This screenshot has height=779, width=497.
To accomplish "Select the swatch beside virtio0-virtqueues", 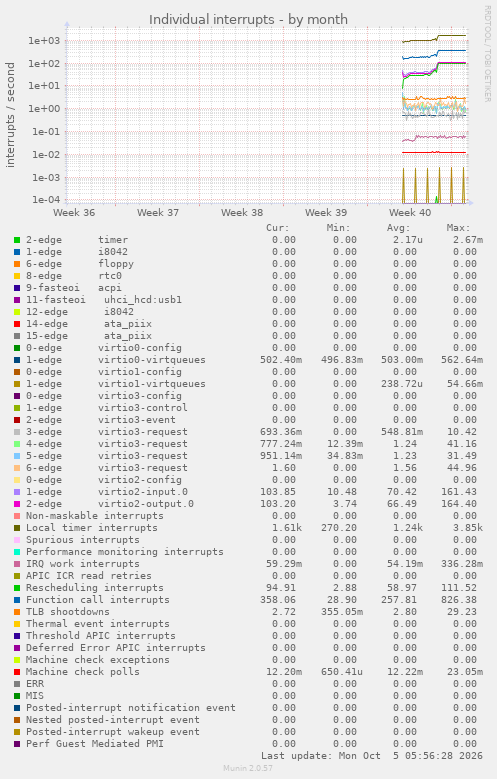I will point(17,360).
